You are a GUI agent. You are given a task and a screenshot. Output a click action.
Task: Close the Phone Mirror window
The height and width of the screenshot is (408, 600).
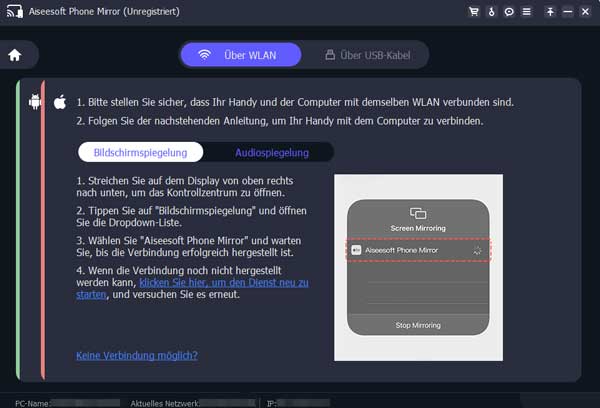click(586, 12)
